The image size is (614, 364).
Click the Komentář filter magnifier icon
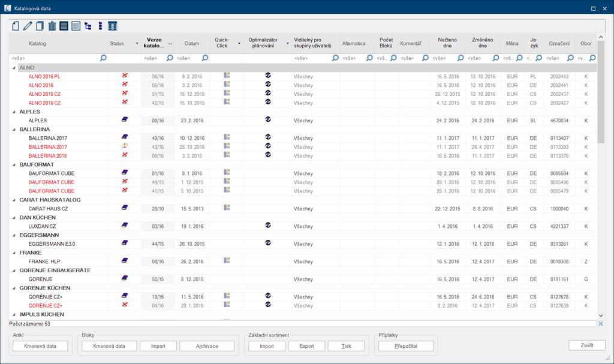coord(425,58)
